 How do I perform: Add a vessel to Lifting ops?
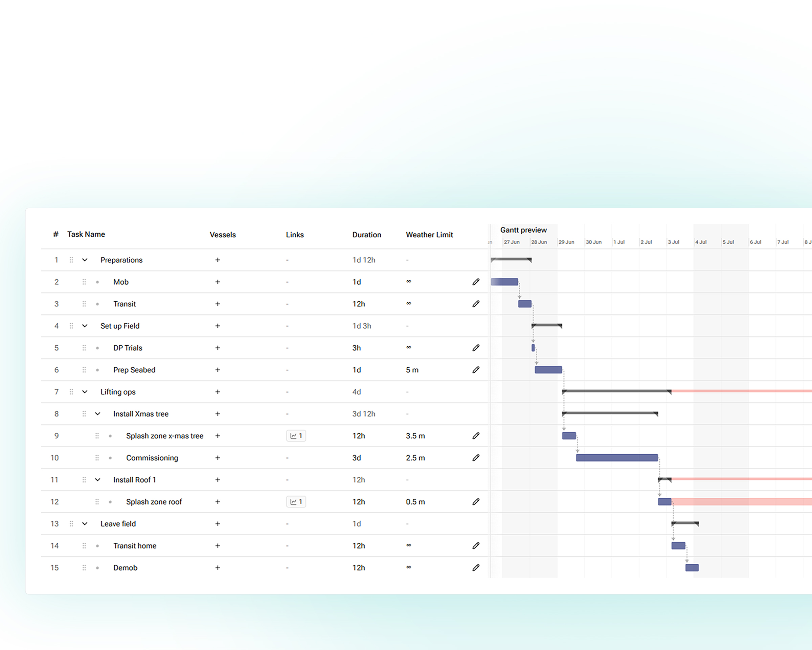[217, 392]
